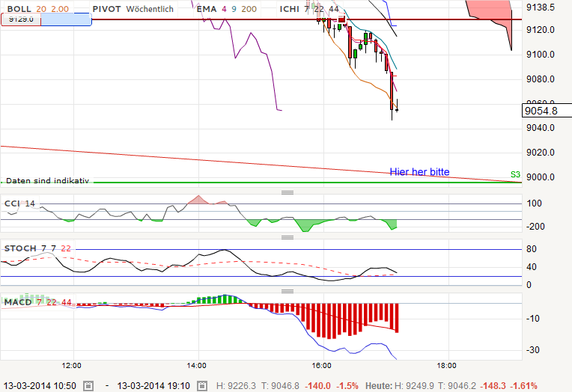Click the 18:00 time axis label

(x=446, y=365)
